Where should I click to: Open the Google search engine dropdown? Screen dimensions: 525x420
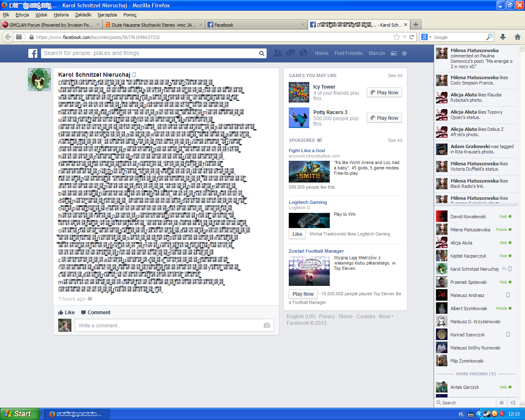tap(427, 37)
